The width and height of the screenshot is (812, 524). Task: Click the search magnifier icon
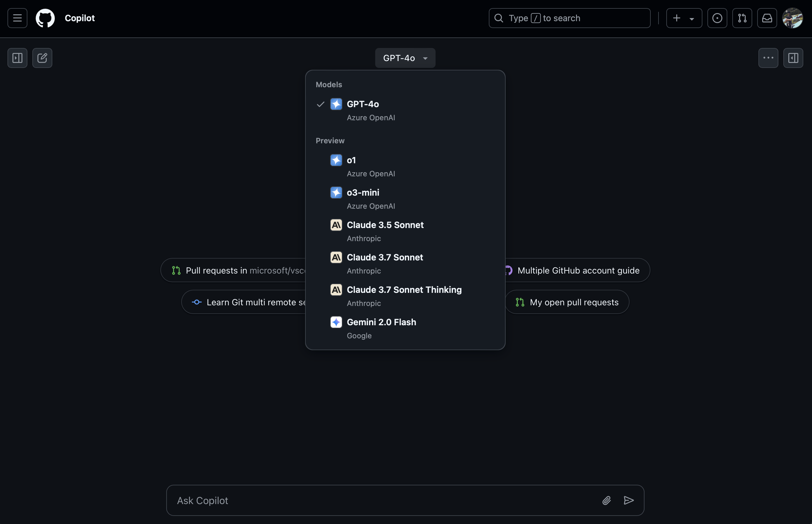(498, 18)
